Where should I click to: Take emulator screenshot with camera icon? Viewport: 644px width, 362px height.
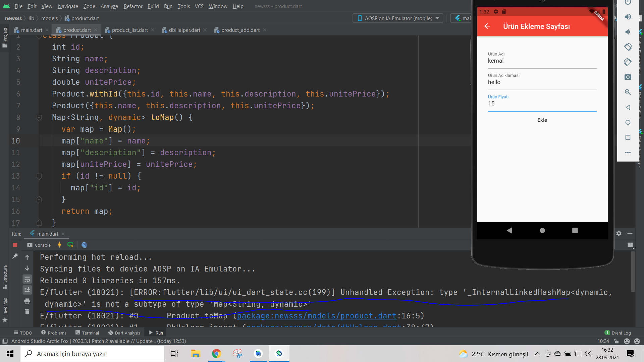(628, 77)
